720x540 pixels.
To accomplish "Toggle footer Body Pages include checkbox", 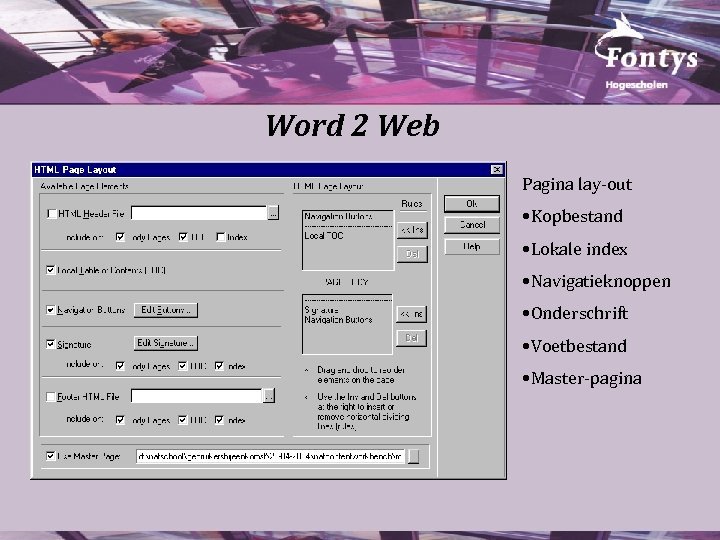I will 120,420.
